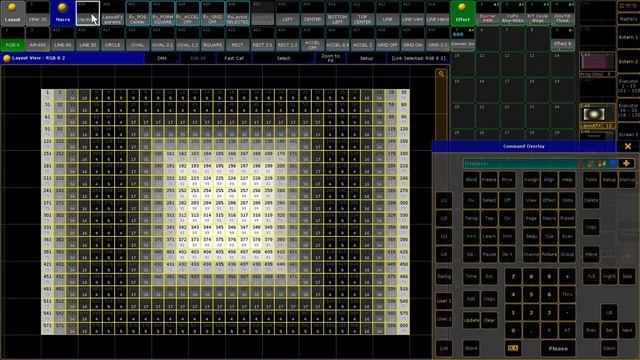Click the command line input field
The width and height of the screenshot is (640, 360).
[521, 164]
